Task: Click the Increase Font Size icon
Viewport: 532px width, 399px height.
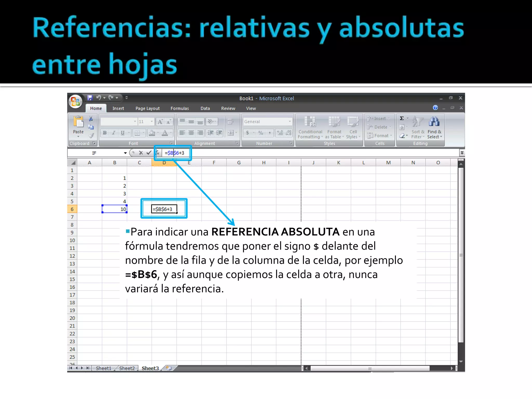Action: [x=160, y=122]
